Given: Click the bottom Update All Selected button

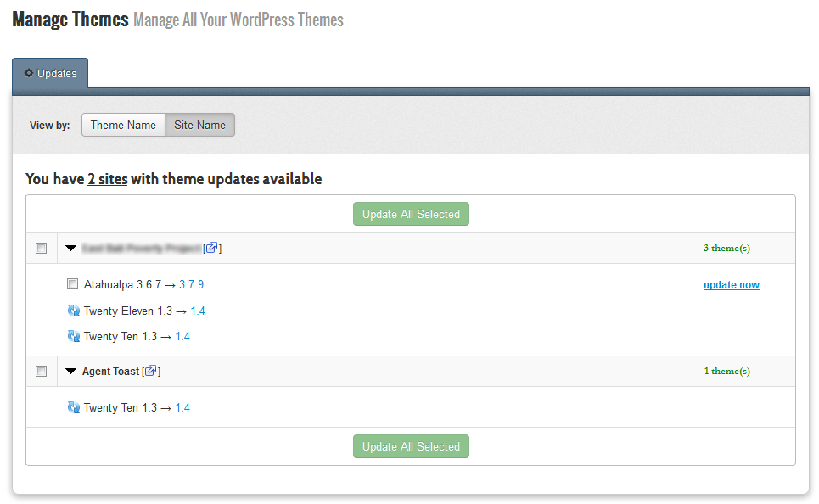Looking at the screenshot, I should [x=411, y=445].
